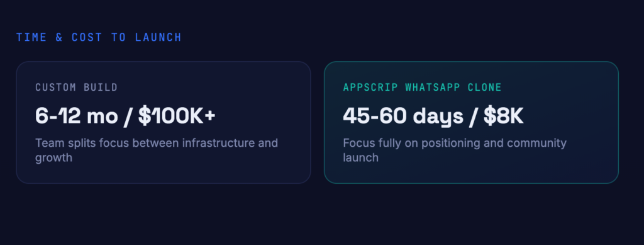Click the word 'launch' under Appscrip description
This screenshot has width=644, height=245.
(360, 158)
